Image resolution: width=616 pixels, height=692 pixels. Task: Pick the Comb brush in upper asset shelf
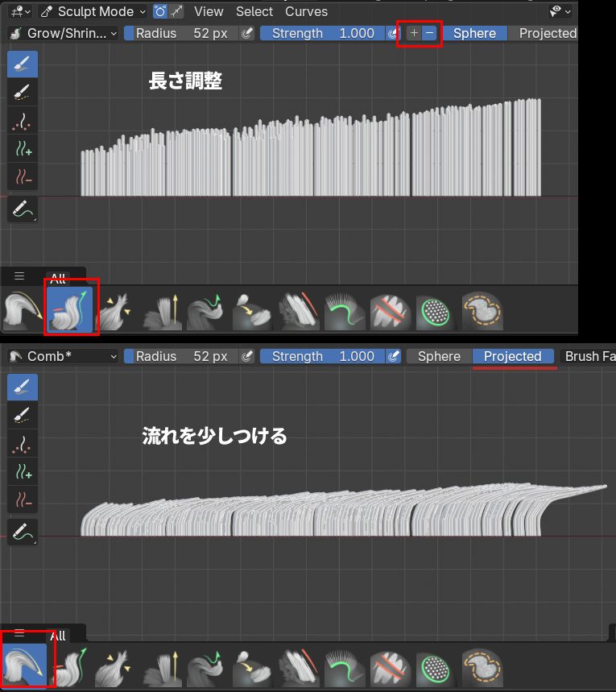click(22, 311)
